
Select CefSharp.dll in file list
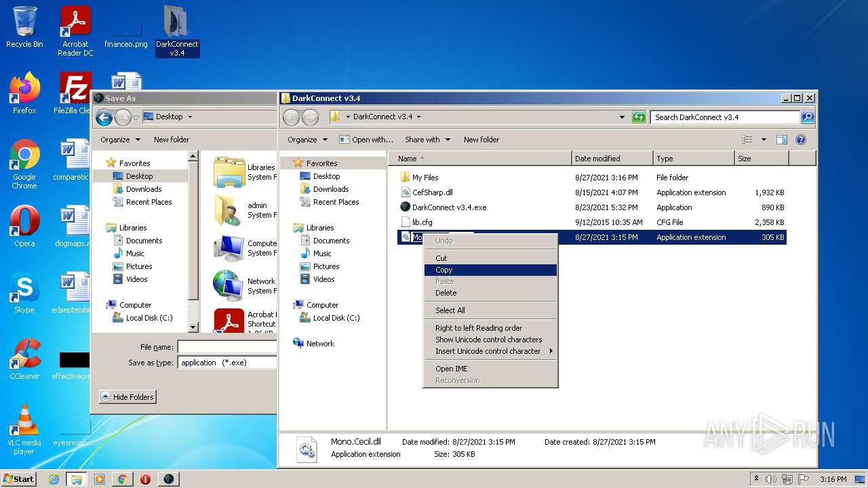pyautogui.click(x=591, y=192)
